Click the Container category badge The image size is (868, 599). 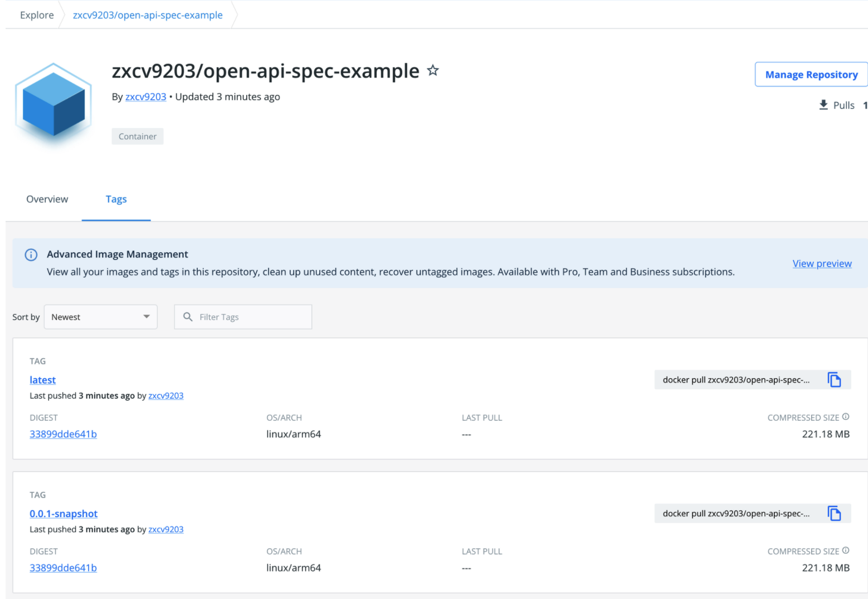pos(138,136)
